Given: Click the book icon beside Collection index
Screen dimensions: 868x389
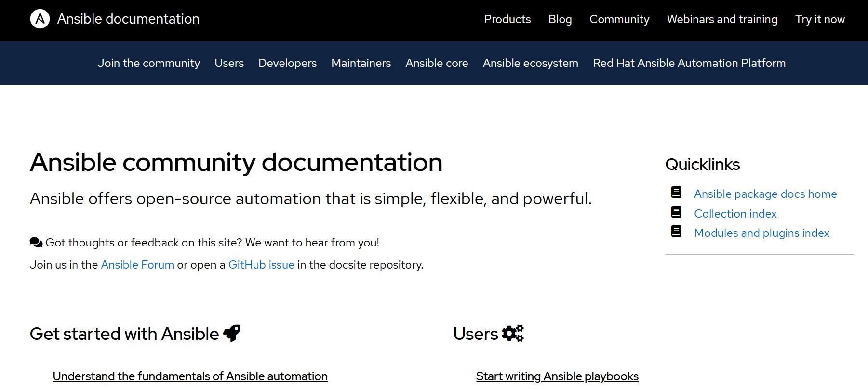Looking at the screenshot, I should point(676,212).
